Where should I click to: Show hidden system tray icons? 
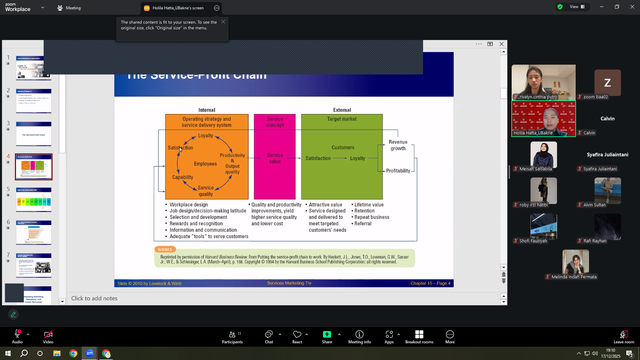[578, 353]
